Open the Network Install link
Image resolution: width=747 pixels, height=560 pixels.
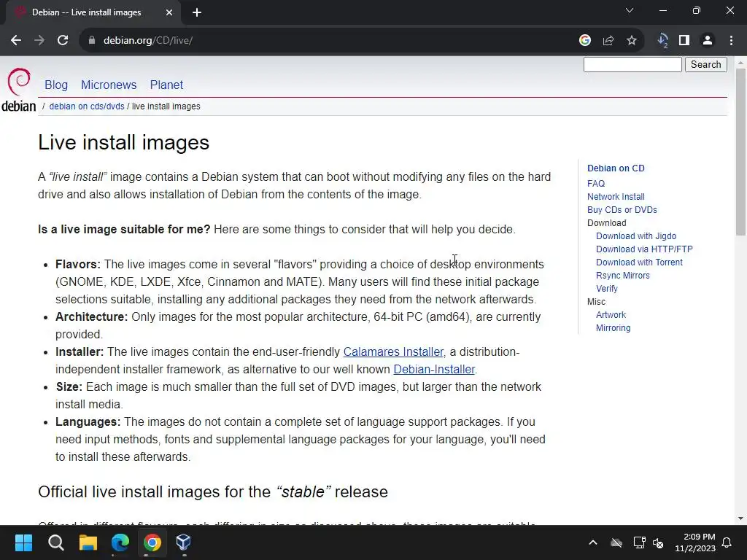coord(616,197)
